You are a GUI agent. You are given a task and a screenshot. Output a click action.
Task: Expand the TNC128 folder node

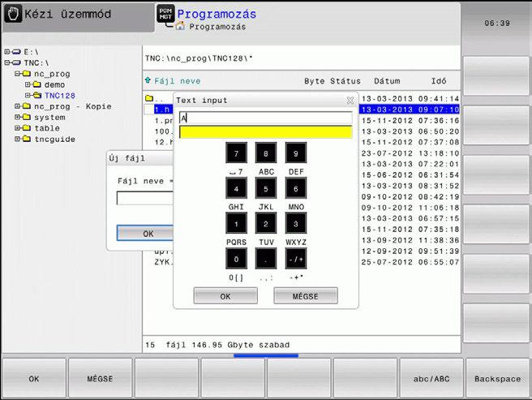28,95
